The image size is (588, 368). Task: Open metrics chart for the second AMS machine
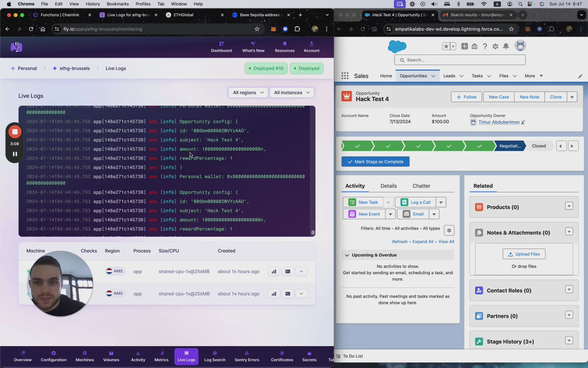274,294
